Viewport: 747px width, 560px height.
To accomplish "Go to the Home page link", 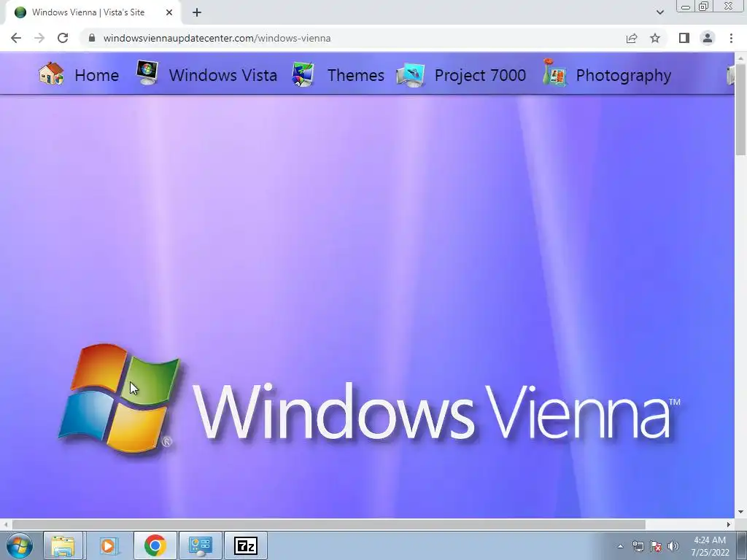I will tap(97, 75).
